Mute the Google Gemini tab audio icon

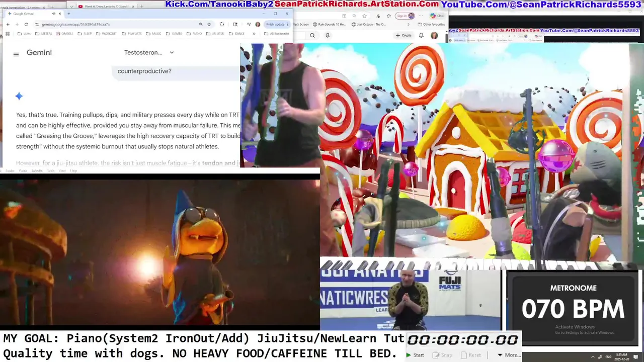click(x=53, y=14)
